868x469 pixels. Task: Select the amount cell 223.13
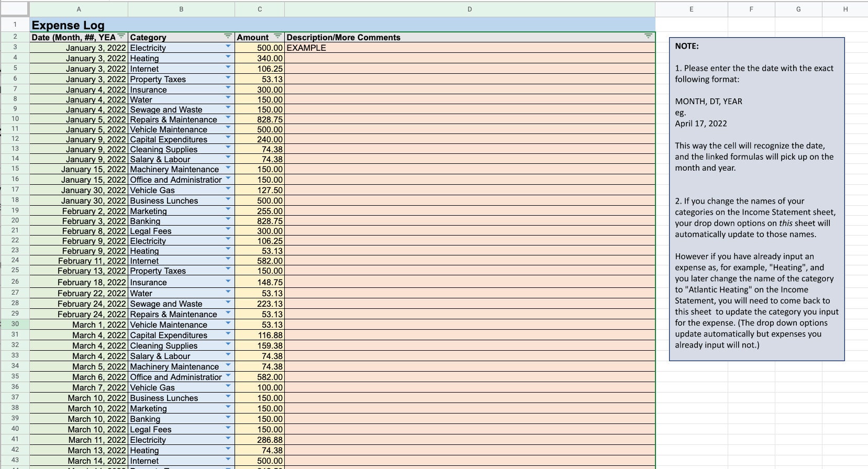(x=260, y=304)
